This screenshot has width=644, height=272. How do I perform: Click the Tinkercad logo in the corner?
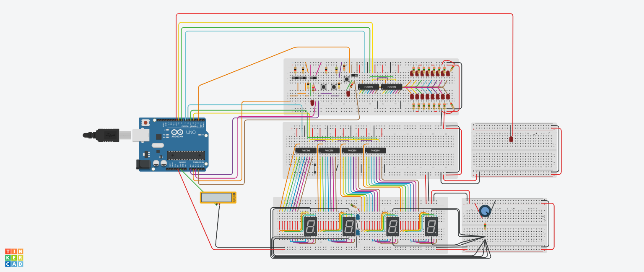[15, 258]
